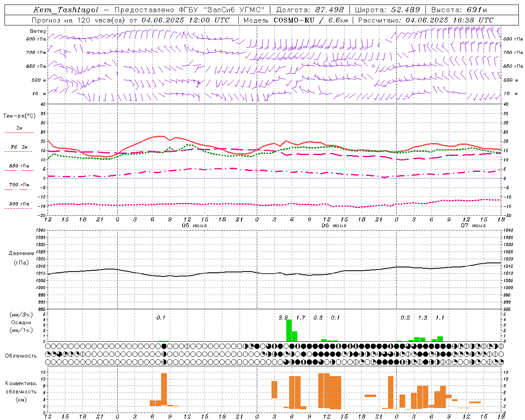
Task: Select the provider text ФГБУ "ЗапСиб УГМС"
Action: [222, 10]
